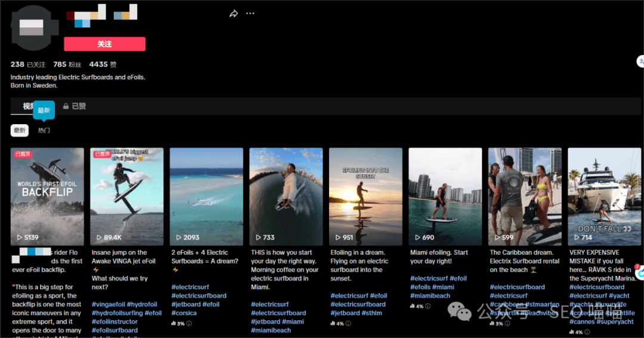This screenshot has width=644, height=338.
Task: Click the info icon beside Miami efoiling's 4%
Action: 428,306
